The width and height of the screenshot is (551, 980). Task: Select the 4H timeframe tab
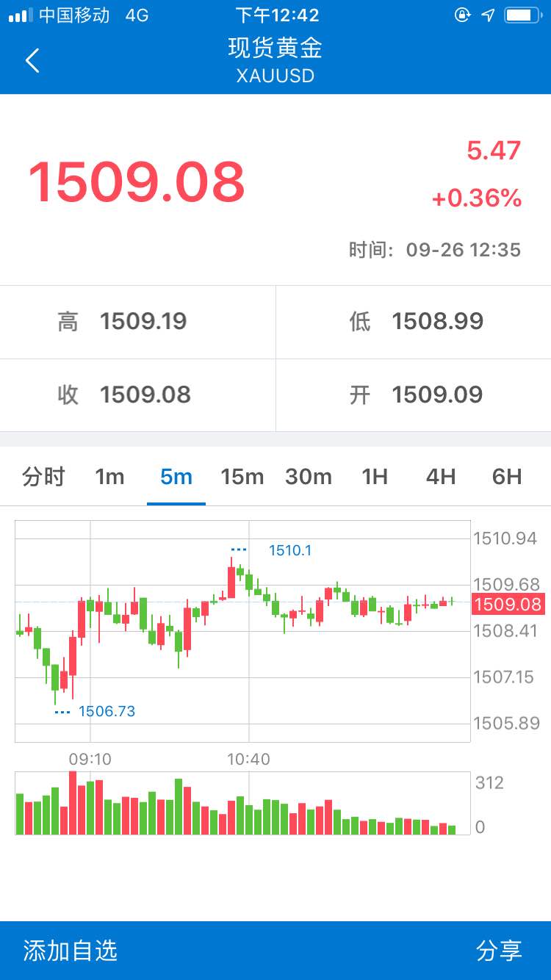click(441, 477)
